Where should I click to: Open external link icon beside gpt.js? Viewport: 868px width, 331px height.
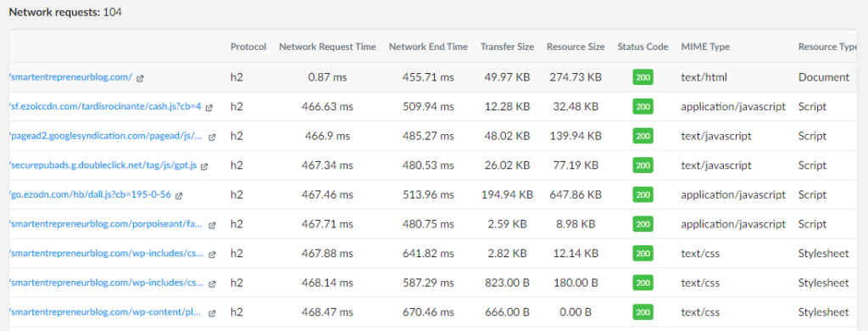[x=204, y=166]
